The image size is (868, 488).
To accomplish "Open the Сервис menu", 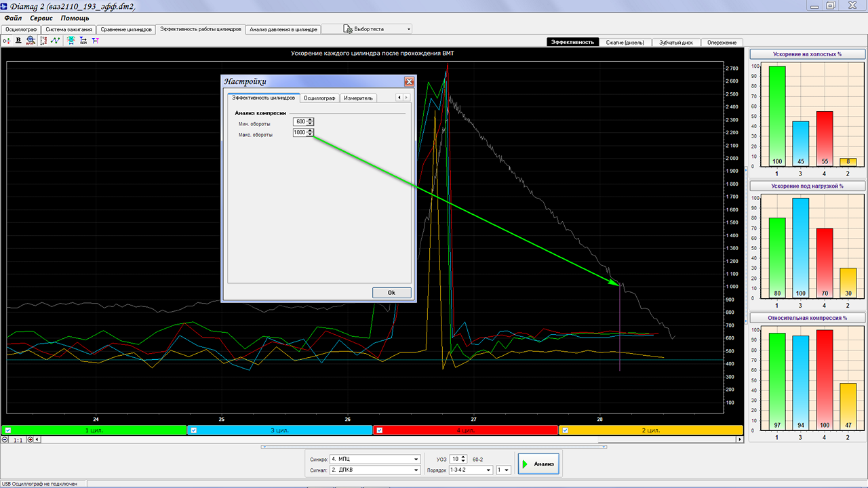I will (41, 18).
